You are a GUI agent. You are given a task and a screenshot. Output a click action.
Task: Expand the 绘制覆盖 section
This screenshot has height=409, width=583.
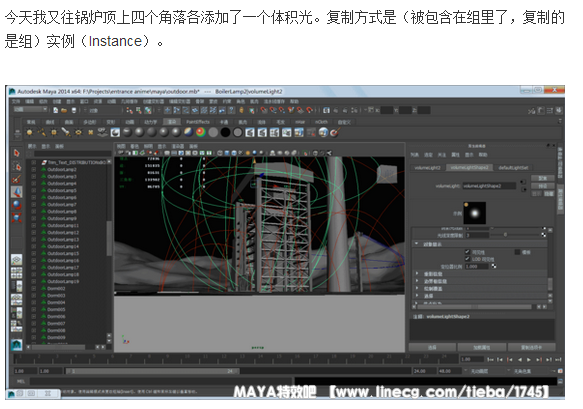point(417,288)
